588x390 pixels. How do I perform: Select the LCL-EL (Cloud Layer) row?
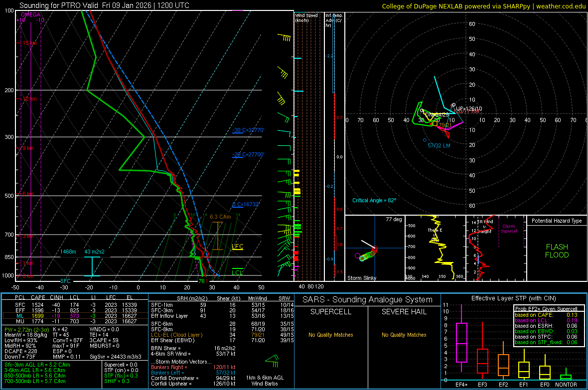(x=222, y=335)
